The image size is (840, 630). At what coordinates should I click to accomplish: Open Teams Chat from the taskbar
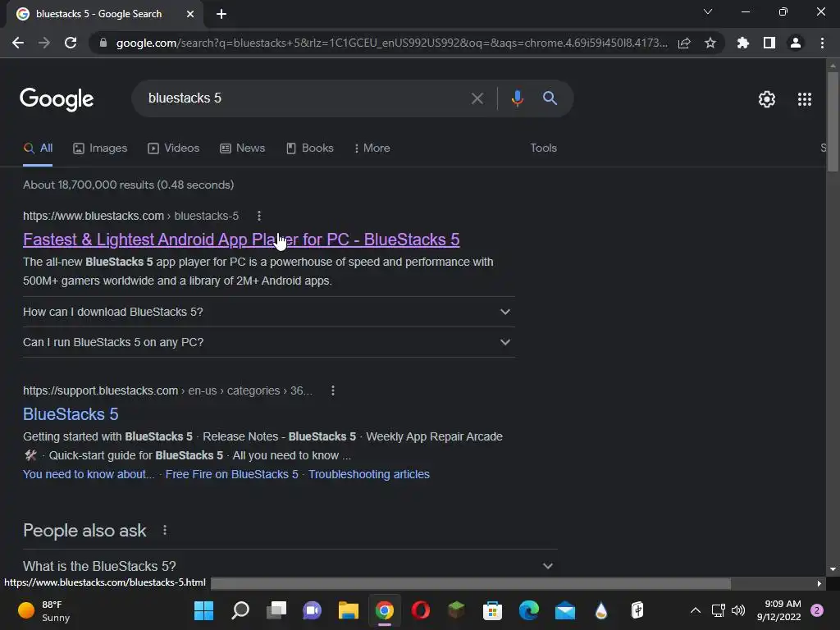[x=313, y=610]
